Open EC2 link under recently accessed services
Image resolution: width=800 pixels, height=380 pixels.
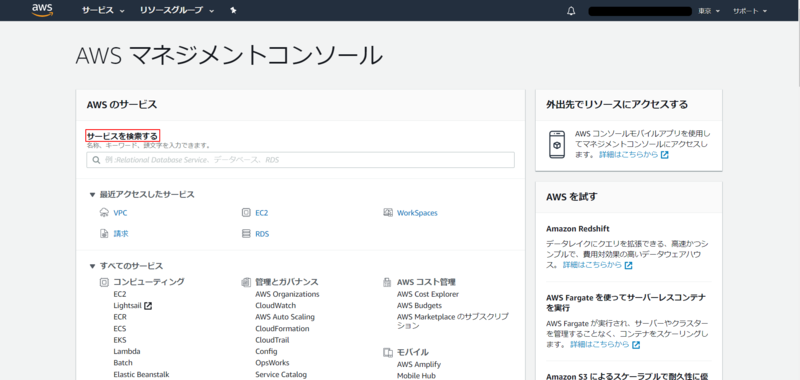pyautogui.click(x=262, y=213)
